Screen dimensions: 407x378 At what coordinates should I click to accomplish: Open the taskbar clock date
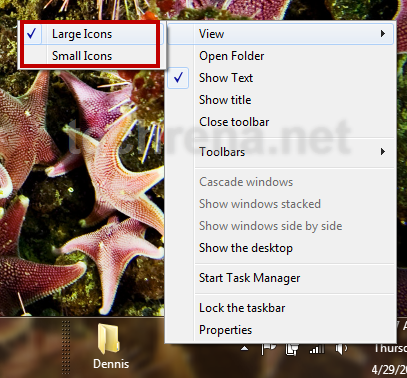tap(389, 369)
